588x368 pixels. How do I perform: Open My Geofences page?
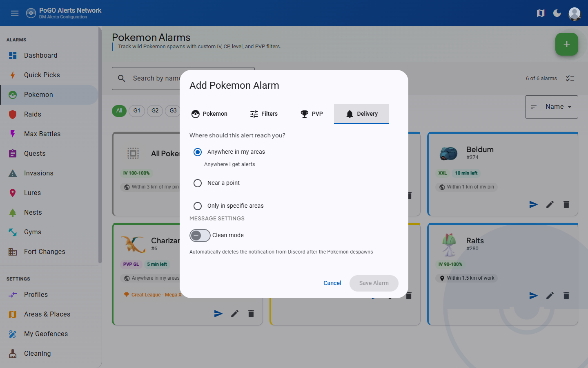[x=49, y=334]
